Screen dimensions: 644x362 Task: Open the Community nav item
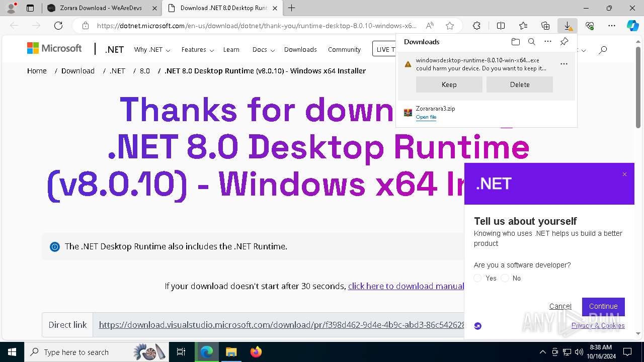tap(344, 49)
